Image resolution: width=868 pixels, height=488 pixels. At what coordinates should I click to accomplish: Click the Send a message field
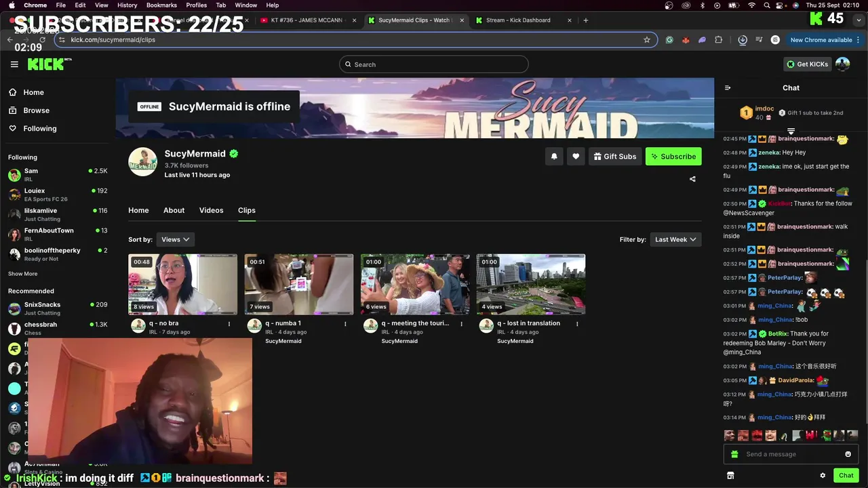tap(792, 454)
